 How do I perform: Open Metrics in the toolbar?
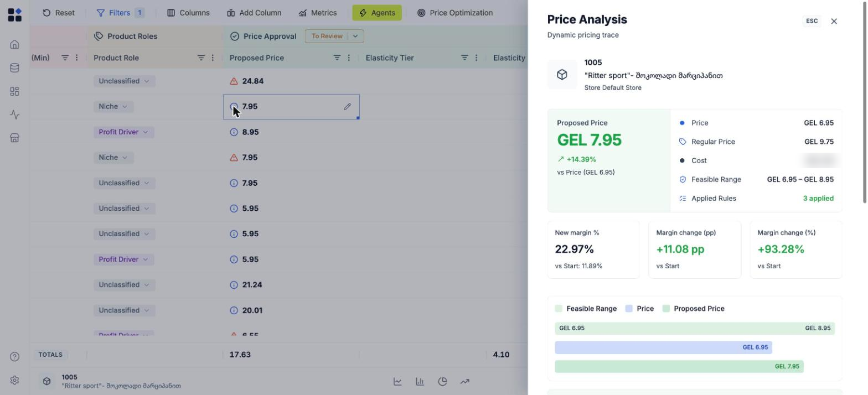[318, 13]
